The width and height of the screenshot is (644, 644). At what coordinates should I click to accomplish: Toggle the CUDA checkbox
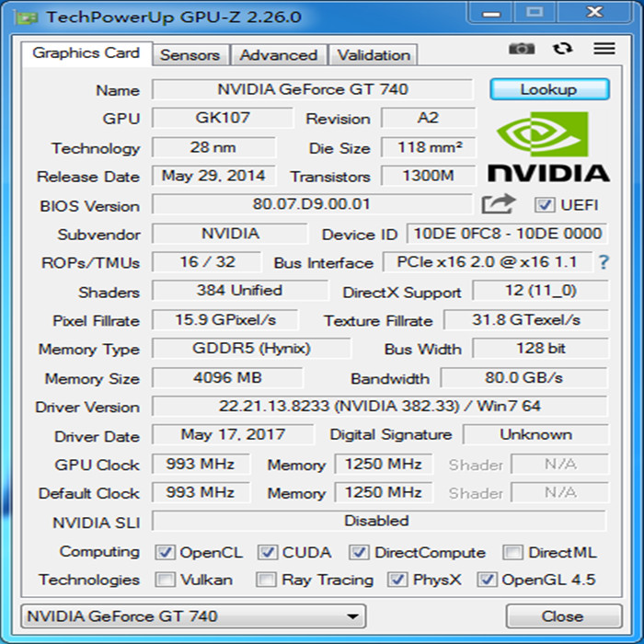point(268,552)
